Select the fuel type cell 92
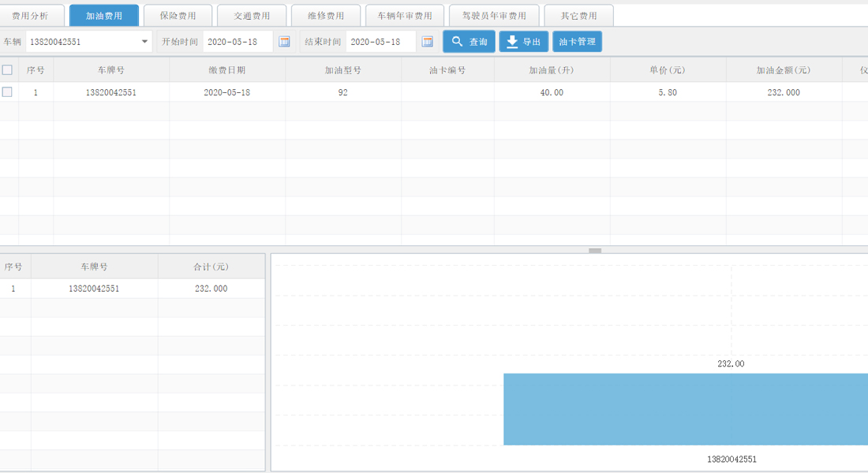This screenshot has width=868, height=473. [343, 92]
